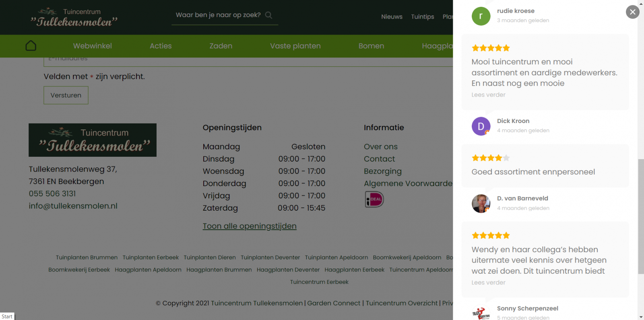This screenshot has width=644, height=320.
Task: Expand 'Lees verder' on D. van Barneveld's review
Action: point(488,283)
